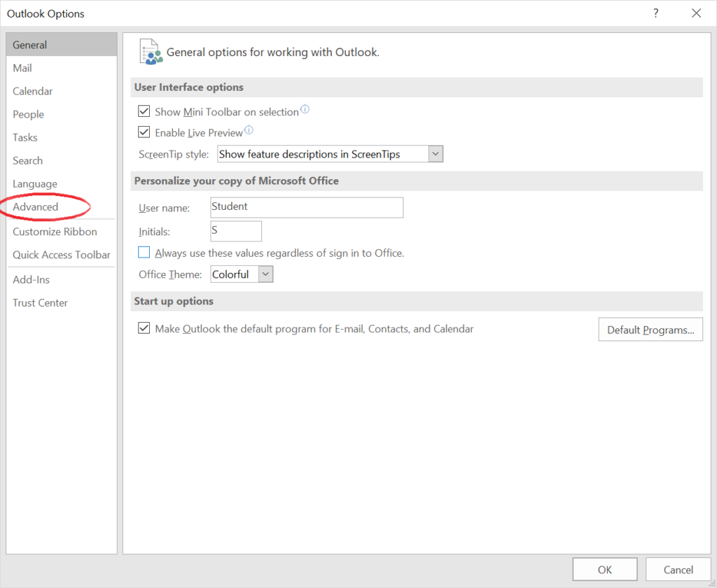Click the info icon beside Enable Live Preview

[x=249, y=130]
